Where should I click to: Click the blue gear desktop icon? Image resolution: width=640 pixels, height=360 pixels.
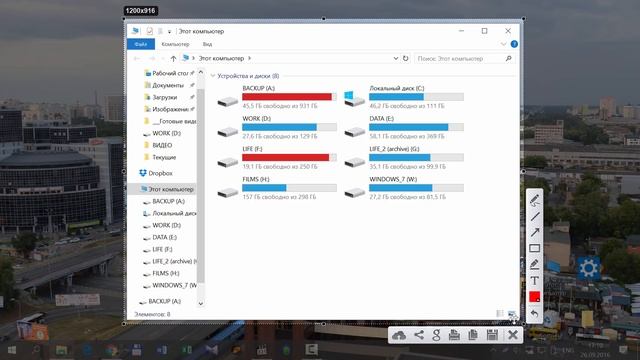588,269
